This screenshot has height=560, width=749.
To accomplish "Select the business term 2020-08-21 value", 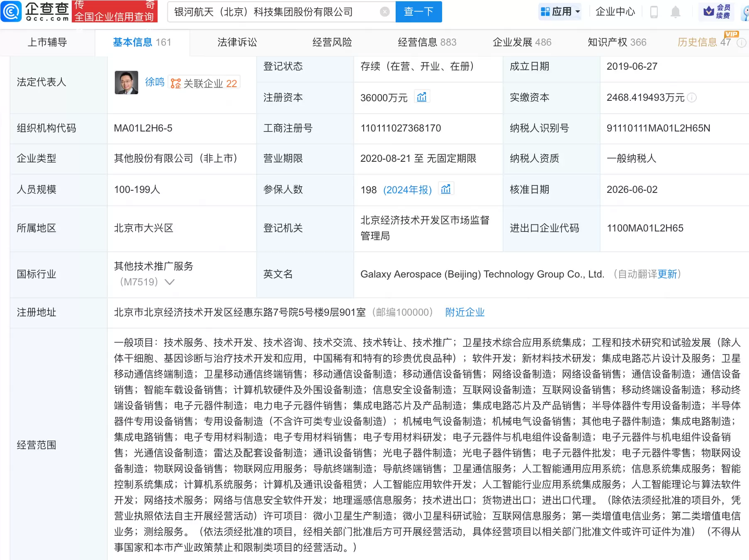I will click(418, 158).
